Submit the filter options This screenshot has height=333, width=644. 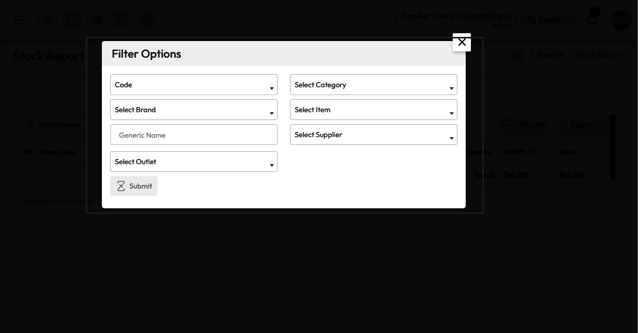coord(134,186)
